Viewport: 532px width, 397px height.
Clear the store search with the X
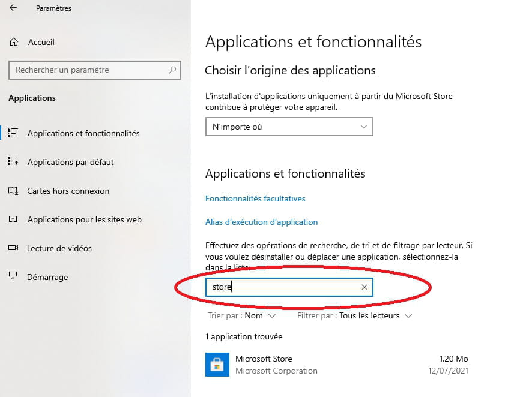tap(364, 287)
